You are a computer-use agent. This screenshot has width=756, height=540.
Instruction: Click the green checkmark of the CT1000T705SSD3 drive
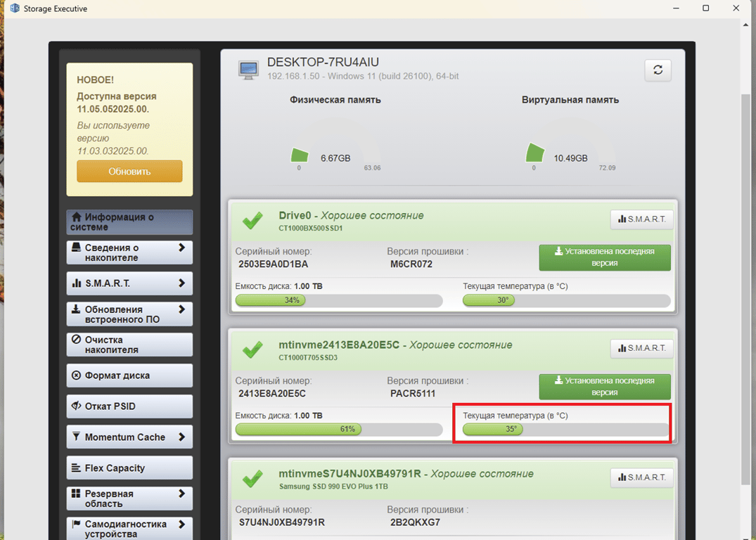[x=252, y=349]
